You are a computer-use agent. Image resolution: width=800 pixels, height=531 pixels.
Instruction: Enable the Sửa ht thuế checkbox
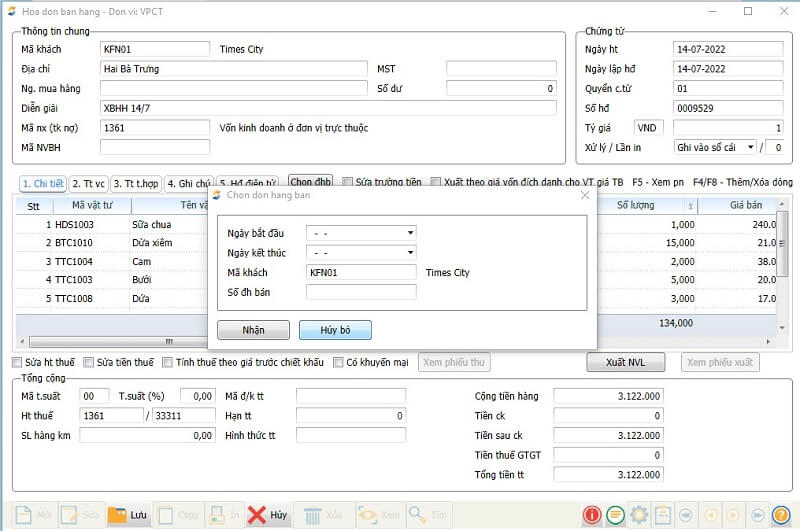17,362
